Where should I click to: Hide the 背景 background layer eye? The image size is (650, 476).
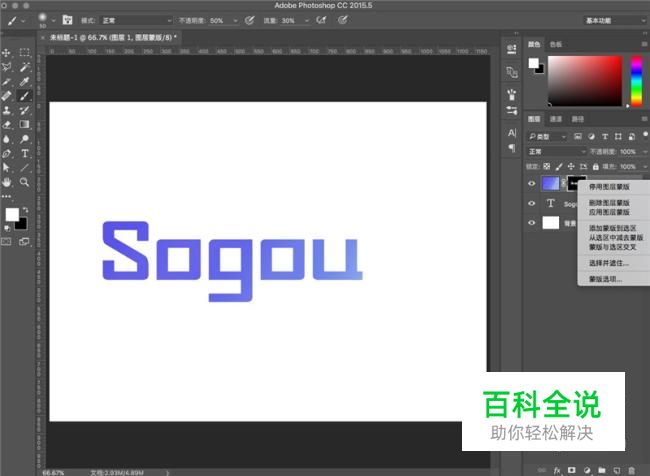click(x=531, y=223)
